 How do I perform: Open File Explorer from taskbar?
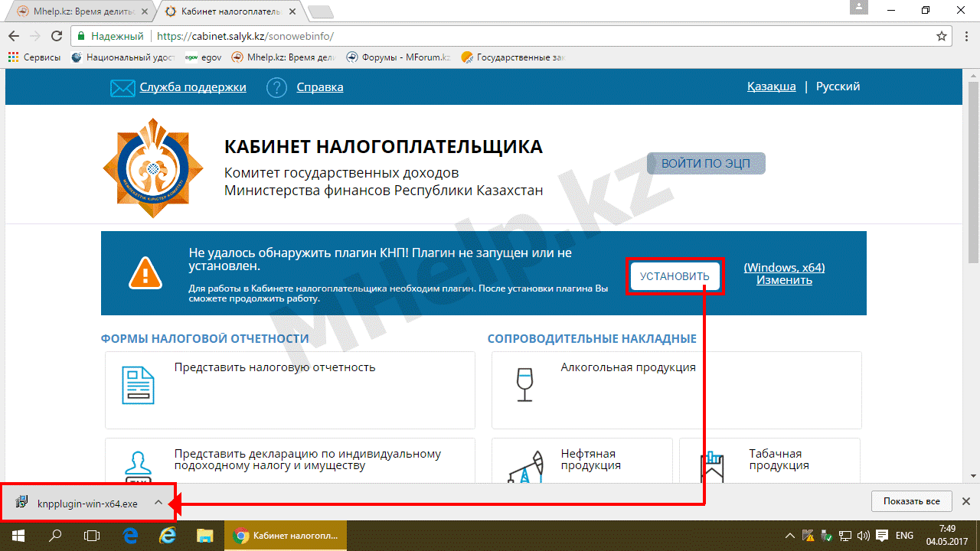(204, 536)
